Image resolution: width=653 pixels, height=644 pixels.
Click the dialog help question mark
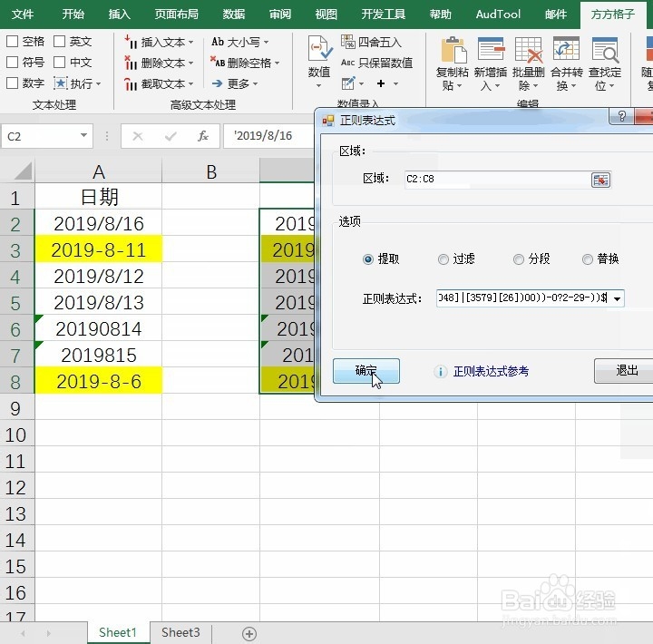[x=622, y=116]
